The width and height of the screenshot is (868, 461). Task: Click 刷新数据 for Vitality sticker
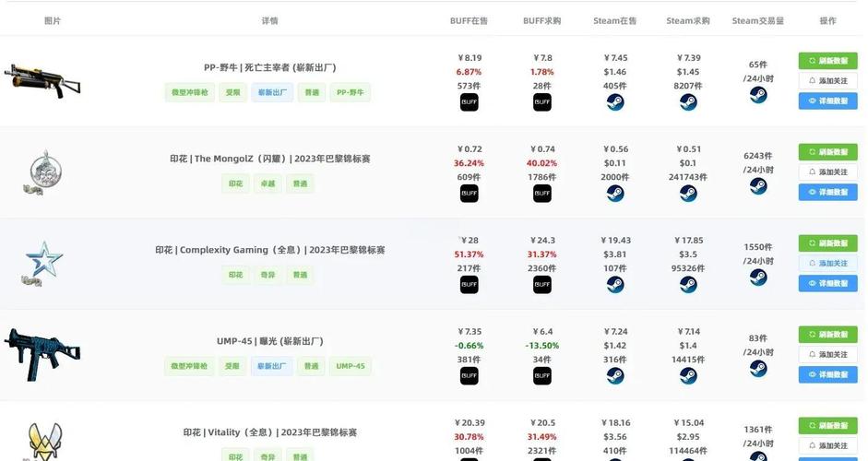pyautogui.click(x=827, y=426)
